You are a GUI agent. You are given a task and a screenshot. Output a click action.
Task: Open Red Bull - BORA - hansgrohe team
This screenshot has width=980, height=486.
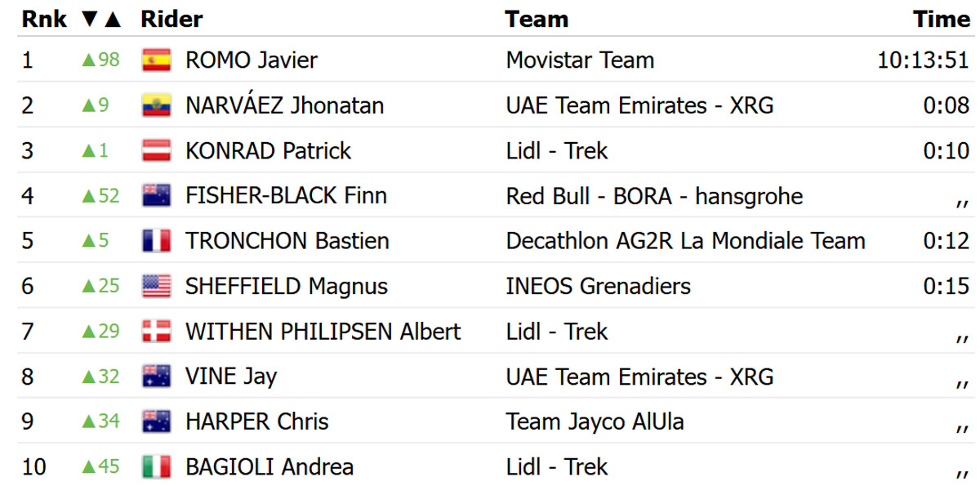click(x=654, y=196)
